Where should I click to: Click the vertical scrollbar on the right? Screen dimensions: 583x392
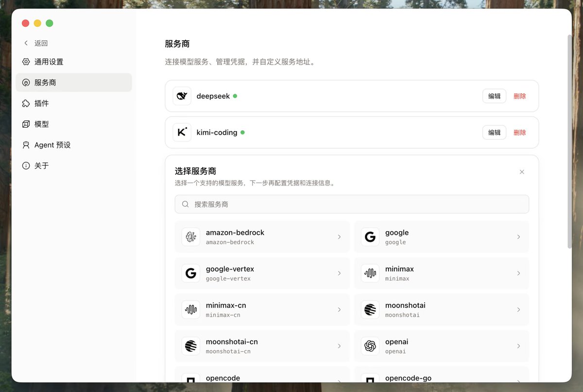coord(569,141)
